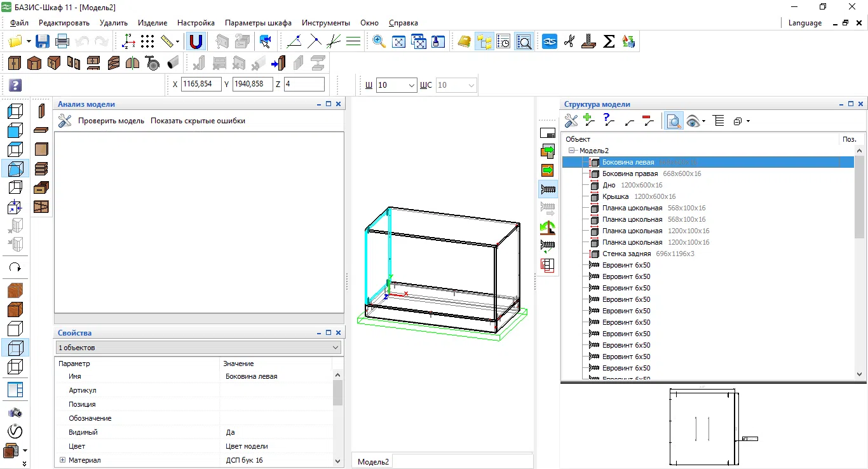Click the printer icon in the toolbar
The height and width of the screenshot is (469, 868).
pyautogui.click(x=62, y=42)
